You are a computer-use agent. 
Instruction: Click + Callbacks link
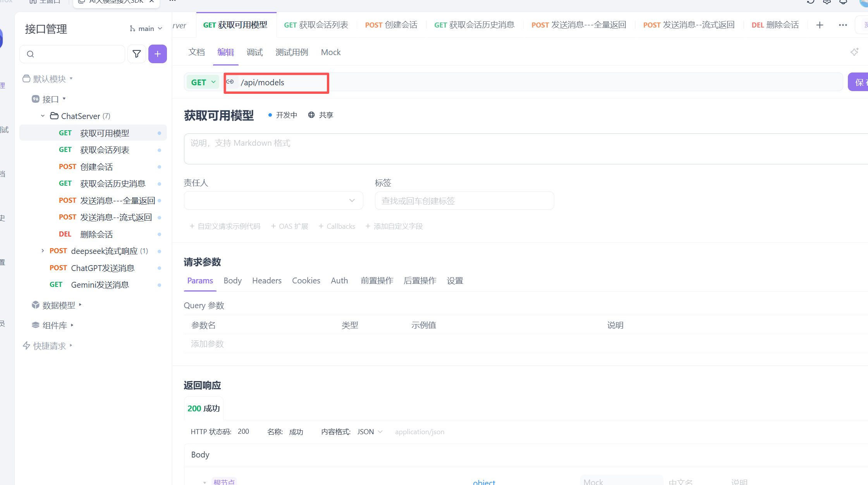point(337,226)
